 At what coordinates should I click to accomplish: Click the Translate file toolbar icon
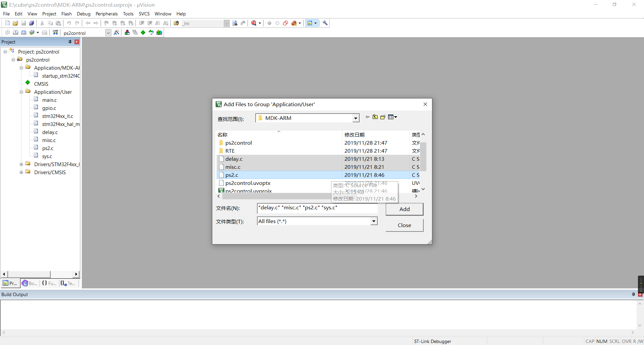[x=7, y=32]
